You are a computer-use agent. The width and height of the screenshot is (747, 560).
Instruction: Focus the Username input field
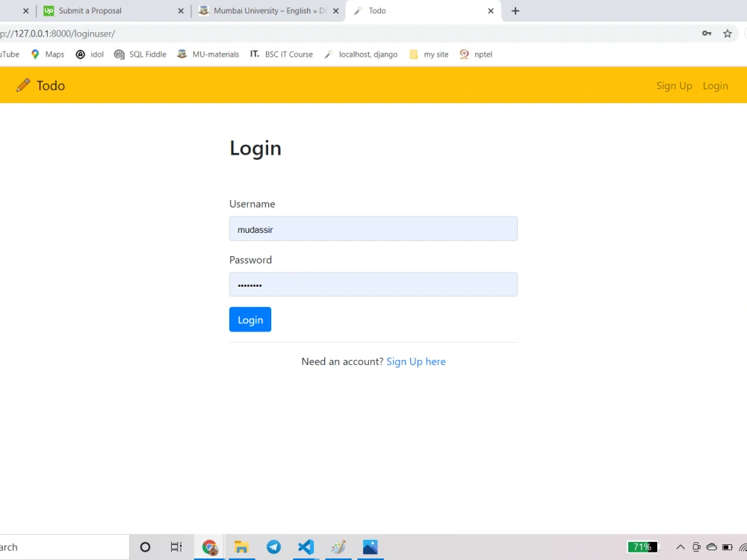click(373, 229)
